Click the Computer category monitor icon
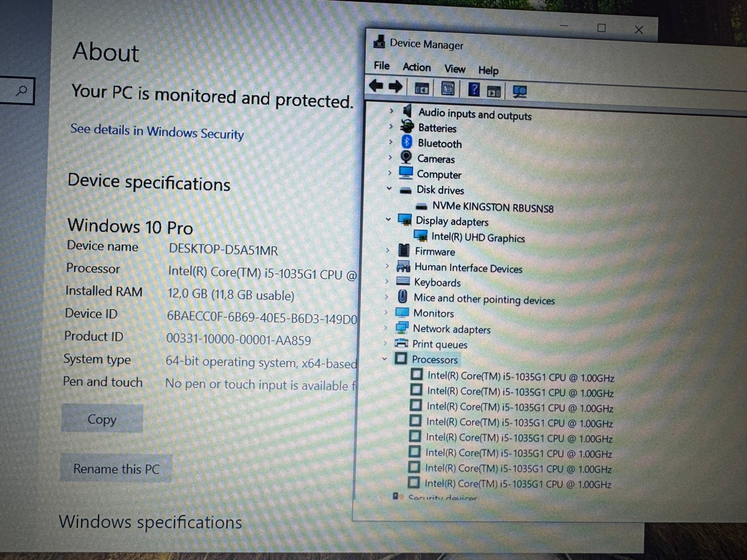 (x=406, y=172)
